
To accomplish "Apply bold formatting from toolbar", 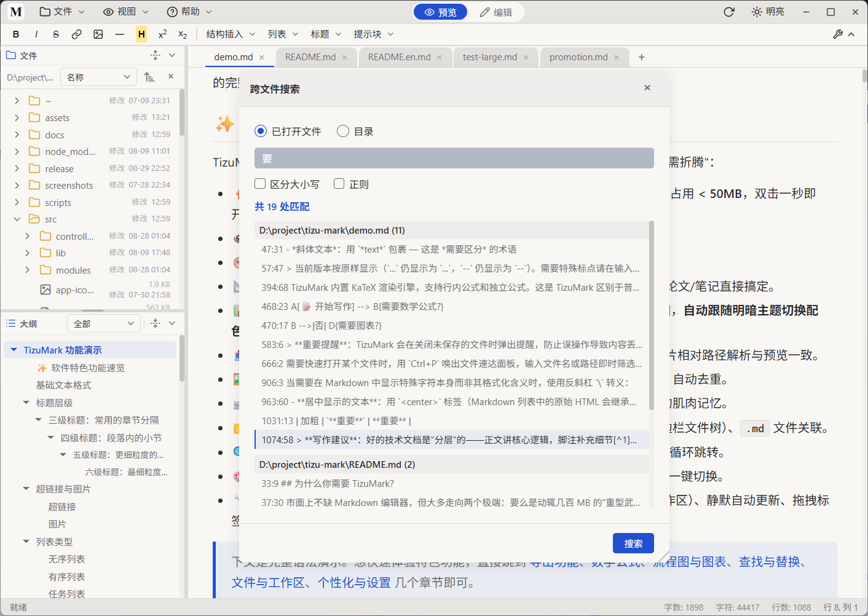I will click(16, 34).
